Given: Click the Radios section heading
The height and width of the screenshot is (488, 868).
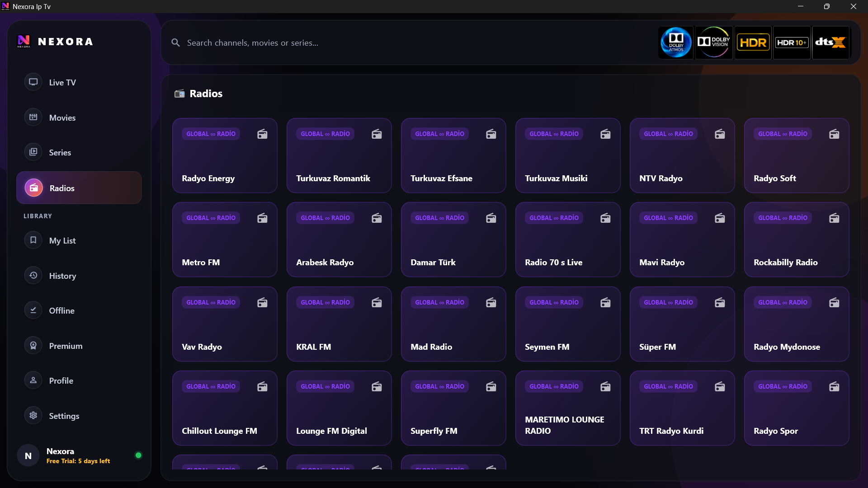Looking at the screenshot, I should pos(206,94).
